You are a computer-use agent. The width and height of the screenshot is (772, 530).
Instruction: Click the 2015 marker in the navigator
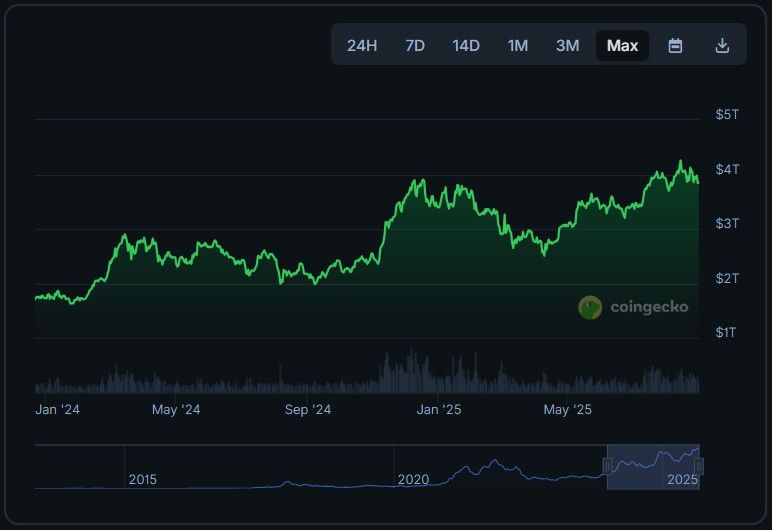(x=143, y=480)
